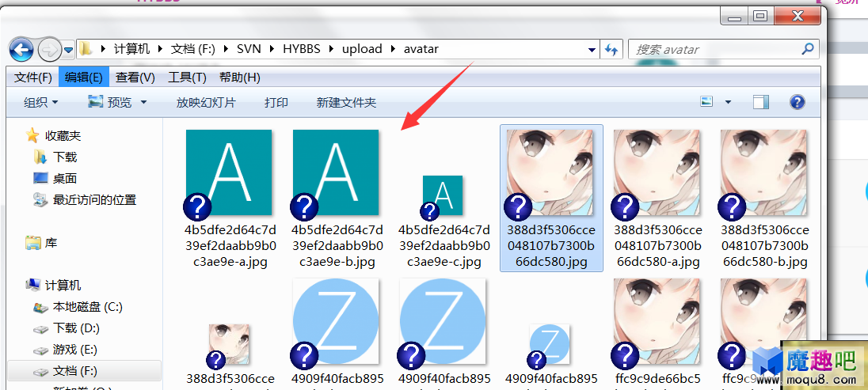
Task: Click SVN question-mark overlay on 4b5dfe2d...-a.jpg
Action: tap(197, 207)
